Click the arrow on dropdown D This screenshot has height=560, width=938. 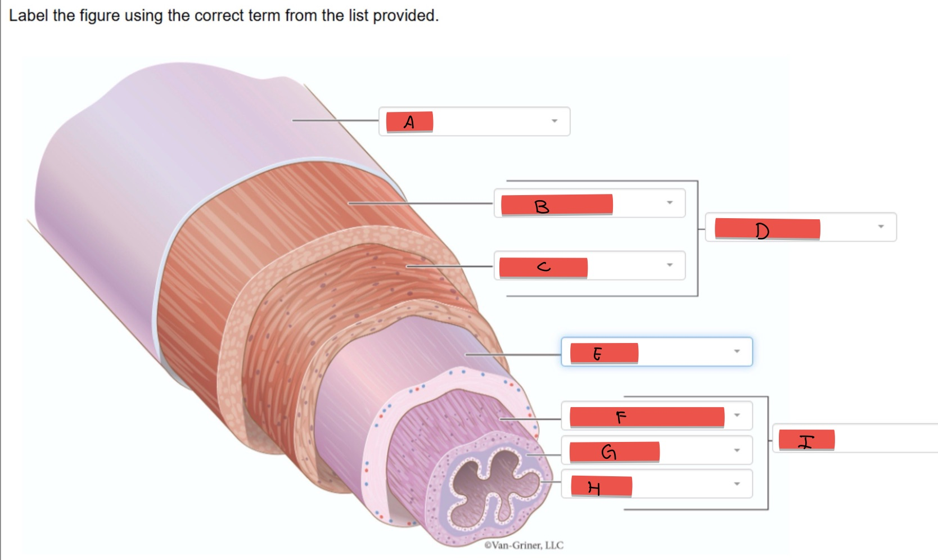[x=881, y=227]
